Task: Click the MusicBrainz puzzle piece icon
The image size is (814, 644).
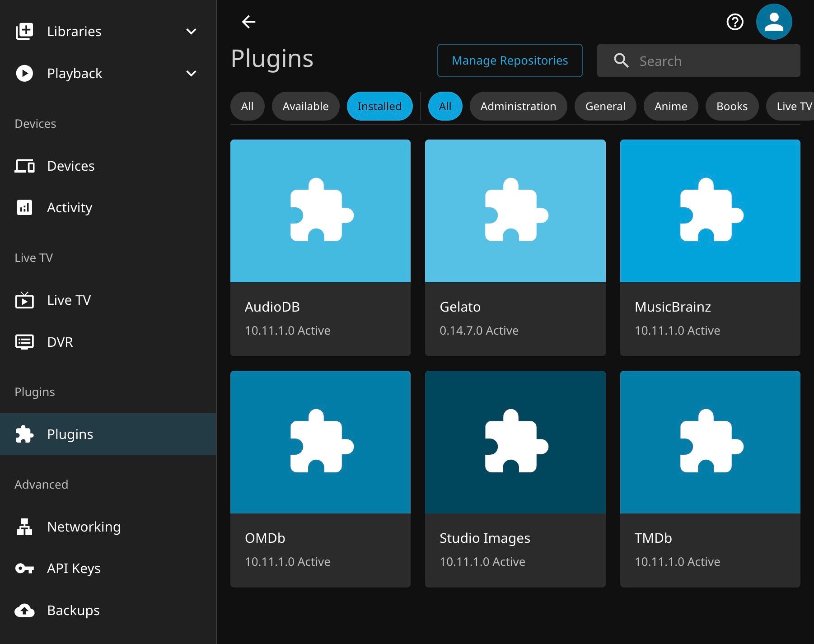Action: [711, 210]
